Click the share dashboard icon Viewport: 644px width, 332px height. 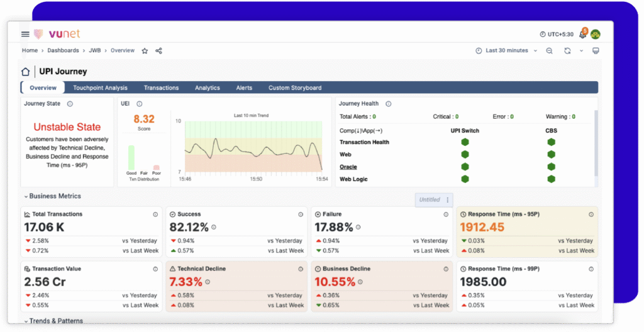pyautogui.click(x=158, y=51)
